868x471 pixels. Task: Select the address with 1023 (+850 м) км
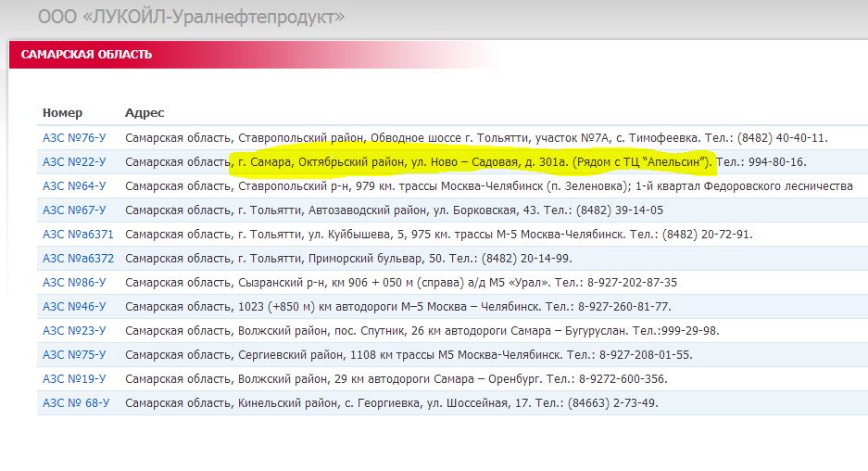click(398, 306)
